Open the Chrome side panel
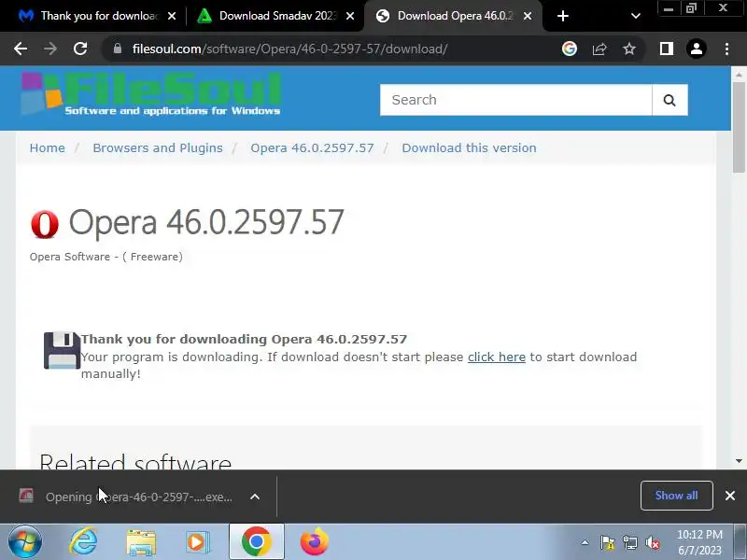747x560 pixels. [x=666, y=49]
